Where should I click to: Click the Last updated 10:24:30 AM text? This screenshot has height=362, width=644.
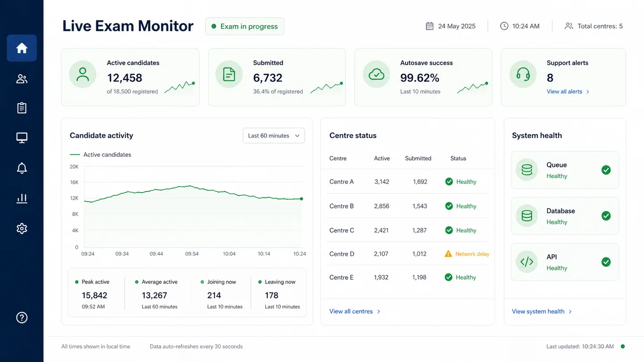(580, 346)
